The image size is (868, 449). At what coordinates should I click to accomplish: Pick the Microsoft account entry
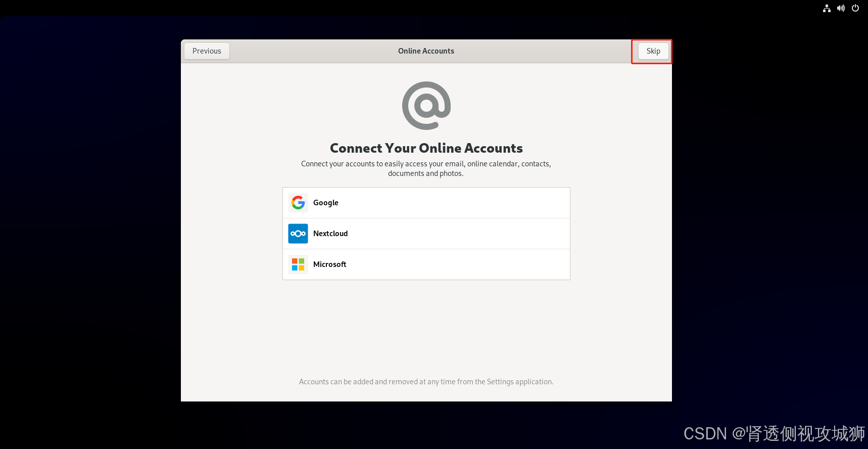click(426, 264)
